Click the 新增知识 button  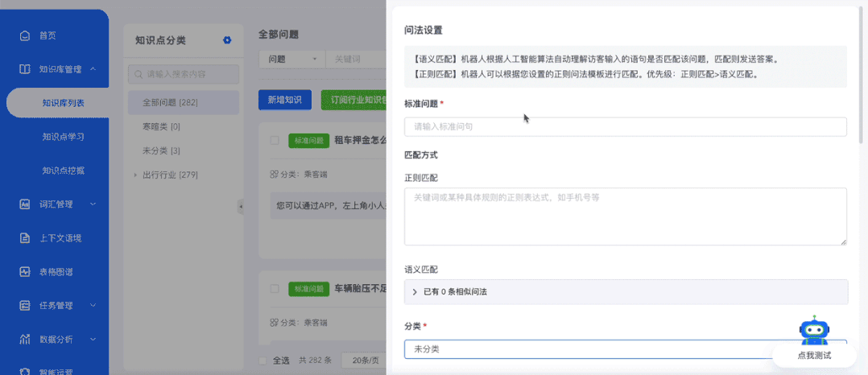[x=285, y=100]
